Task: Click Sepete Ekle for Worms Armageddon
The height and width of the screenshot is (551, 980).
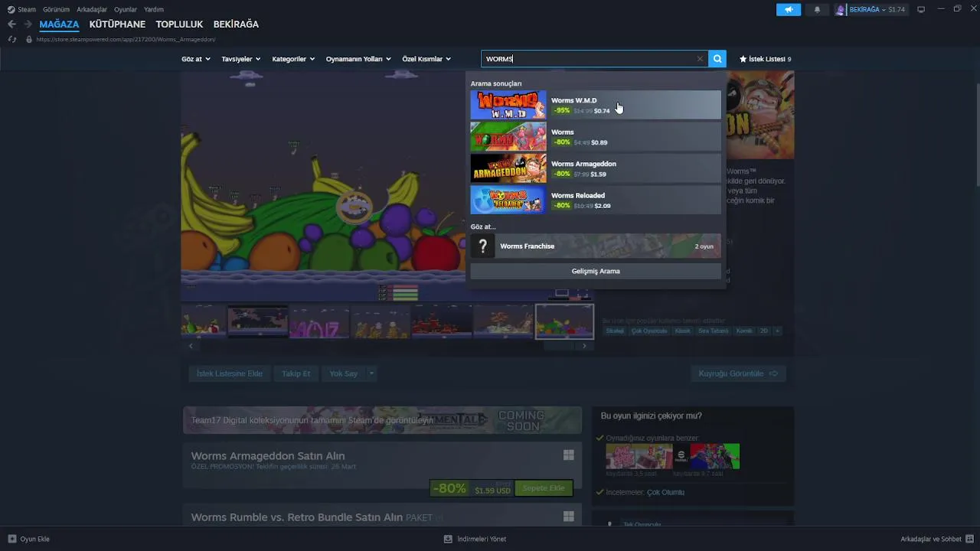Action: 544,488
